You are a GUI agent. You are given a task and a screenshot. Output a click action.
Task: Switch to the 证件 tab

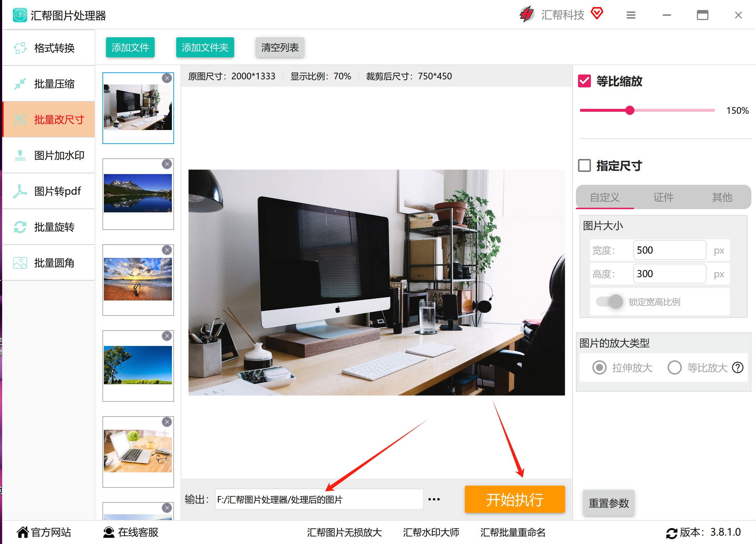pos(663,197)
